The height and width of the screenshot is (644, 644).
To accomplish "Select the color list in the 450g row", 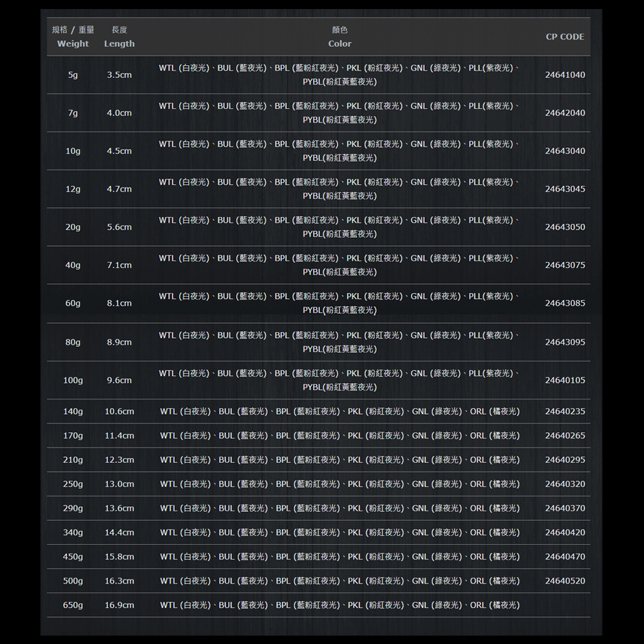I will [339, 556].
